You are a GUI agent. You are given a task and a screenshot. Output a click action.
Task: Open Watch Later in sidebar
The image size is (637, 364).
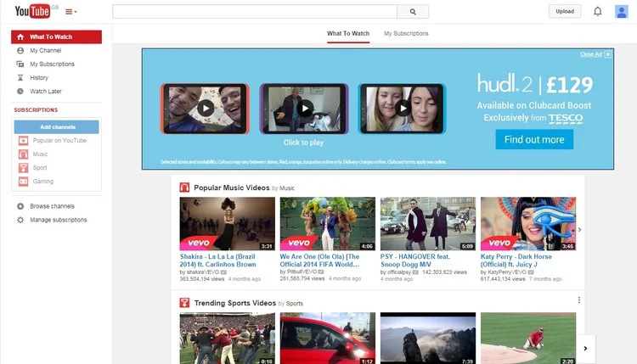tap(46, 92)
